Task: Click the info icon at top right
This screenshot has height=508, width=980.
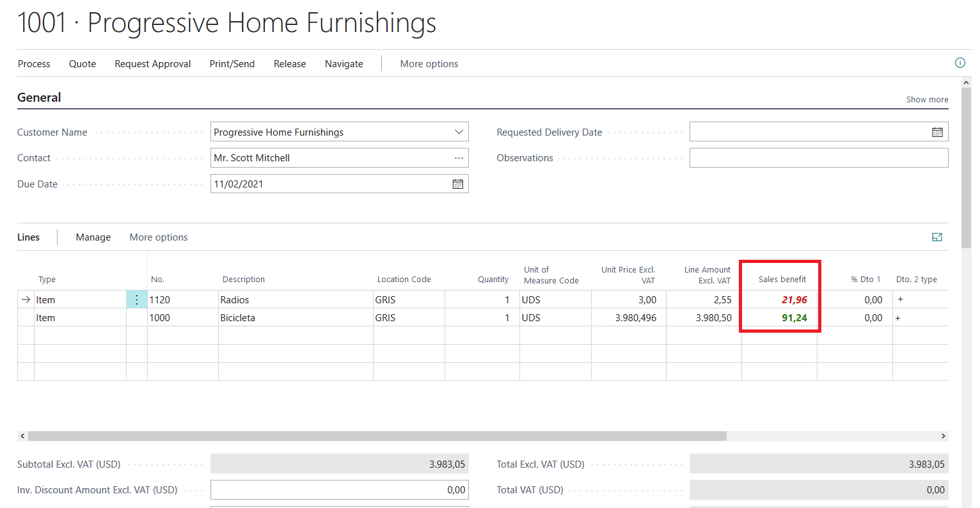Action: click(960, 63)
